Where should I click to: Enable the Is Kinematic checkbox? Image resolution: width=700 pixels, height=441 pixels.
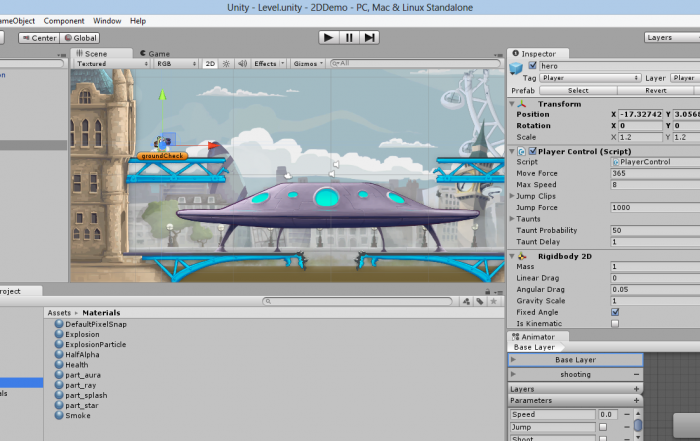click(614, 323)
